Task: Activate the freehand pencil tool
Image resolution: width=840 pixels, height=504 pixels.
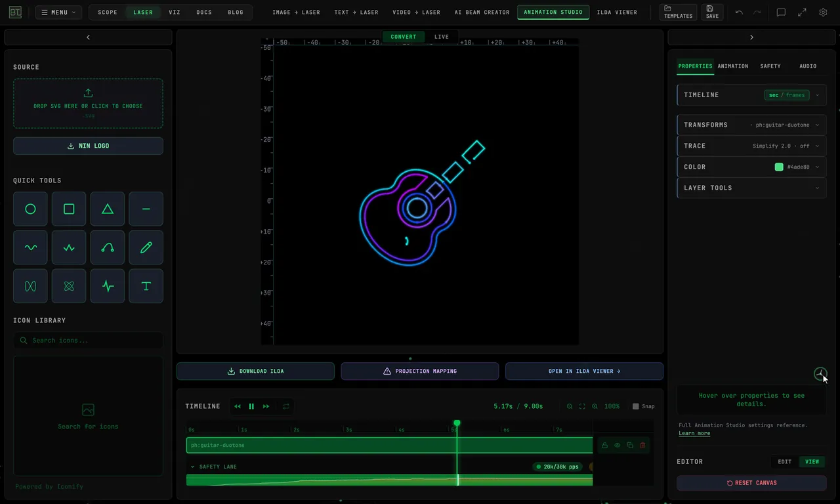Action: point(146,247)
